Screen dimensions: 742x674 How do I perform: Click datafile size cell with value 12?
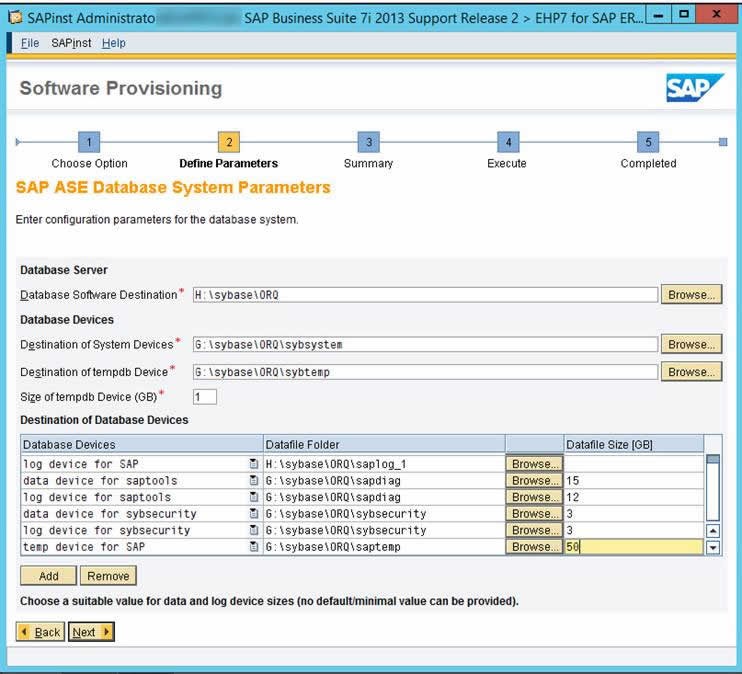(x=634, y=497)
